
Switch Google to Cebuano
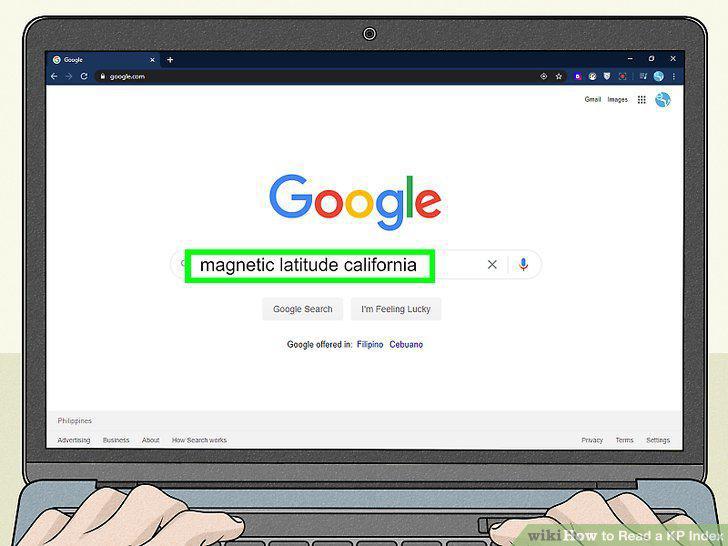(406, 344)
